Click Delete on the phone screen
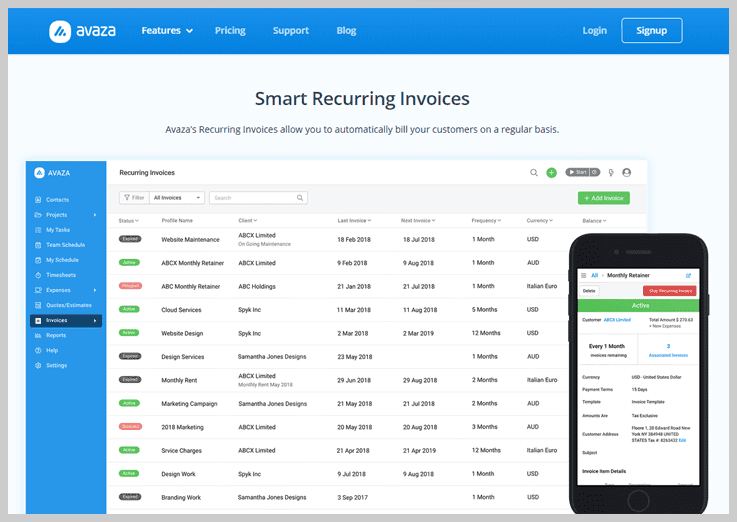This screenshot has width=737, height=522. click(589, 291)
